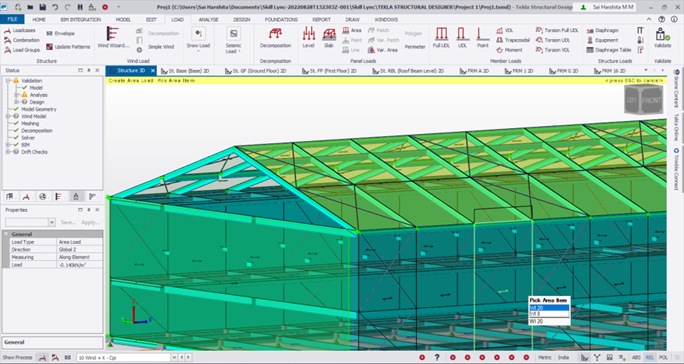The image size is (684, 364).
Task: Select Wl 8 in Pick Area Item list
Action: 549,314
